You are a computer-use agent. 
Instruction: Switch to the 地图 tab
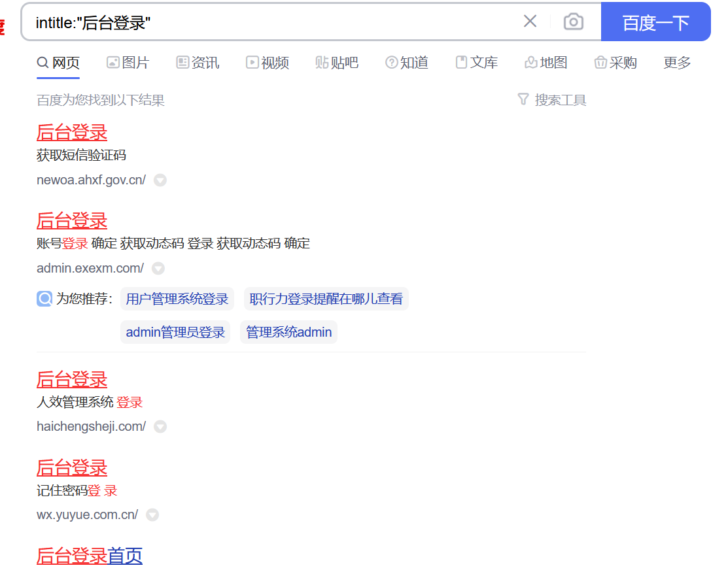546,63
